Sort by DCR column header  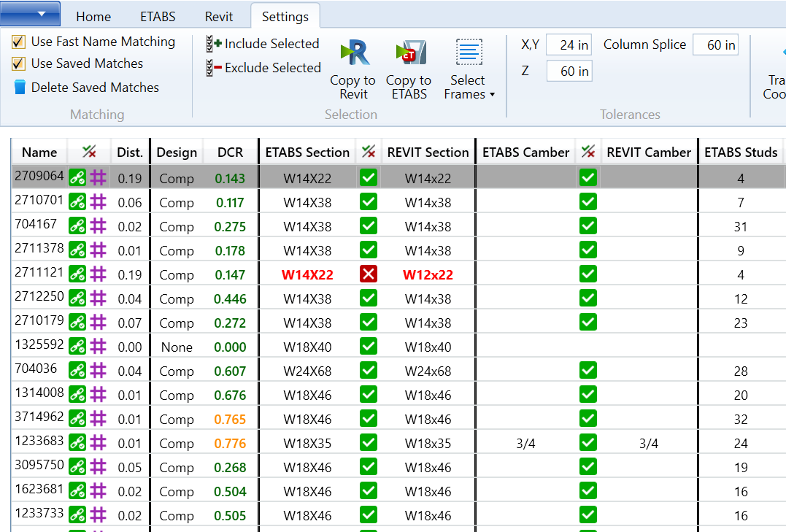[x=230, y=153]
